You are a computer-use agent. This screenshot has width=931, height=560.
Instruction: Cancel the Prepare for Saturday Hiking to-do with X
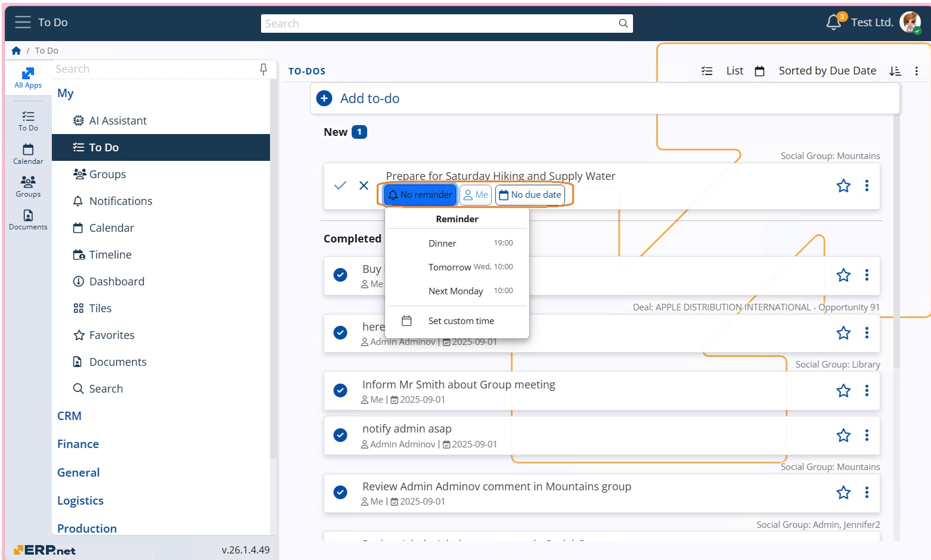(x=364, y=185)
